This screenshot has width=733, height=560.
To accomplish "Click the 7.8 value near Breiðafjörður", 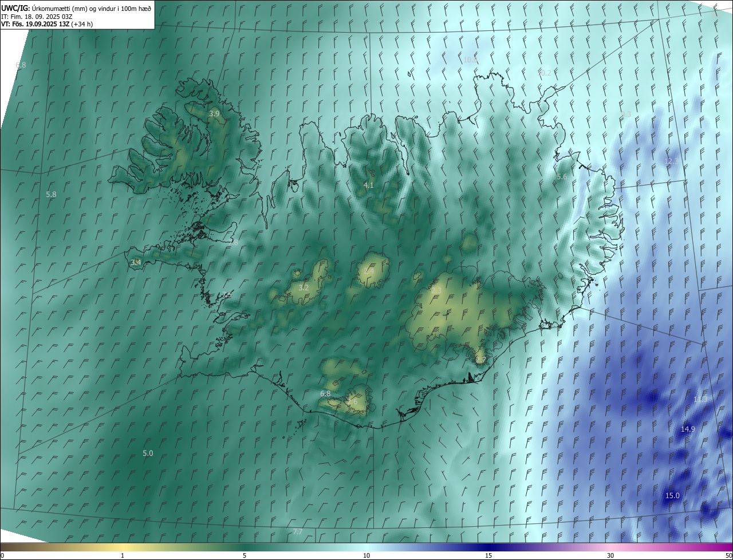I will pyautogui.click(x=233, y=243).
